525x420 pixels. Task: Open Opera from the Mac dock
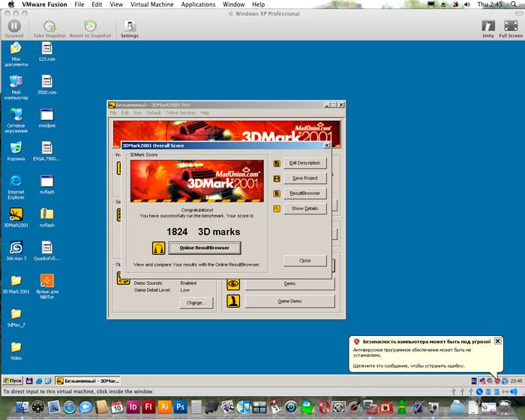[x=323, y=407]
